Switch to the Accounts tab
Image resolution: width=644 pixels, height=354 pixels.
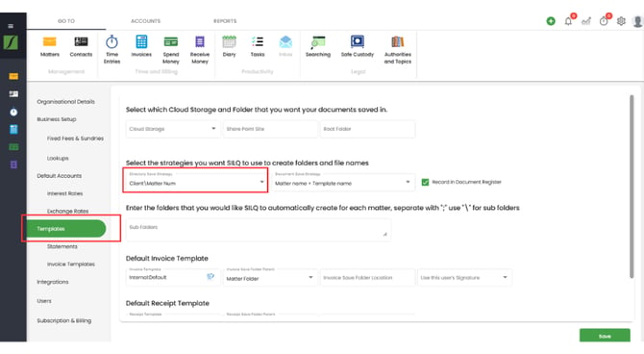(145, 21)
